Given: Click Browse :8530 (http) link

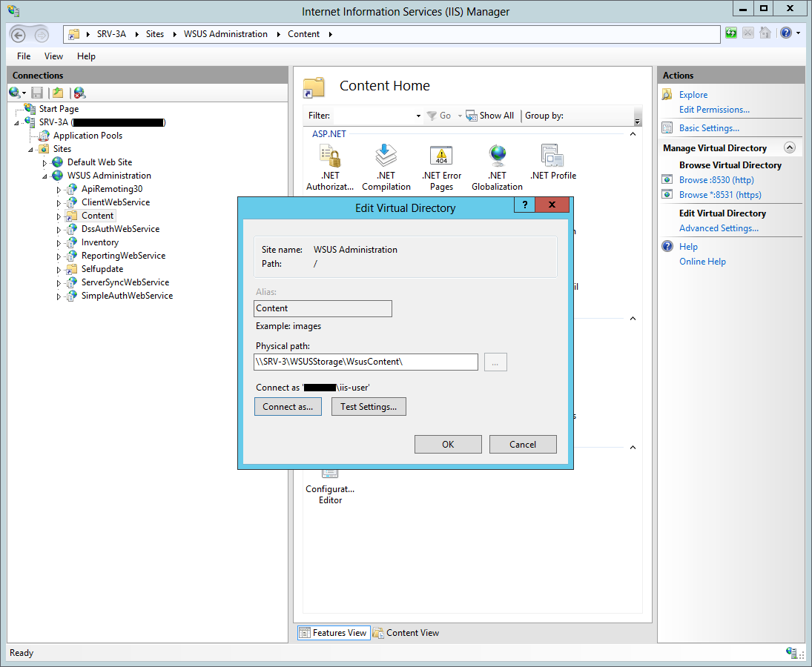Looking at the screenshot, I should coord(716,179).
